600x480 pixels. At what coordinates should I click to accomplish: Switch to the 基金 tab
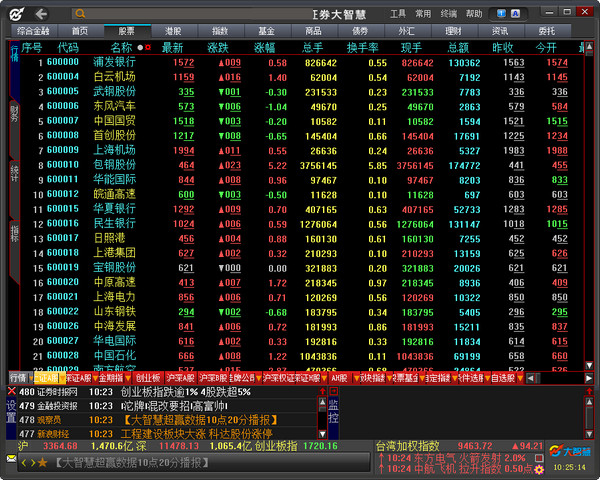pyautogui.click(x=267, y=31)
